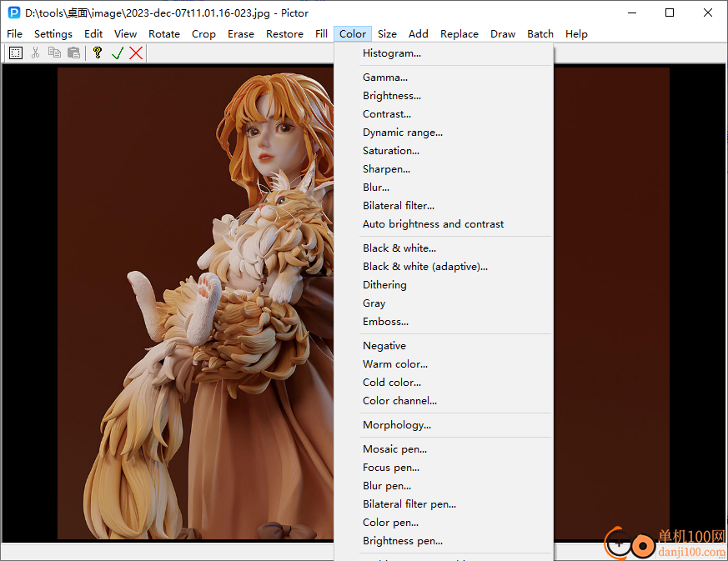The image size is (728, 561).
Task: Select Sharpen... from Color menu
Action: coord(444,169)
